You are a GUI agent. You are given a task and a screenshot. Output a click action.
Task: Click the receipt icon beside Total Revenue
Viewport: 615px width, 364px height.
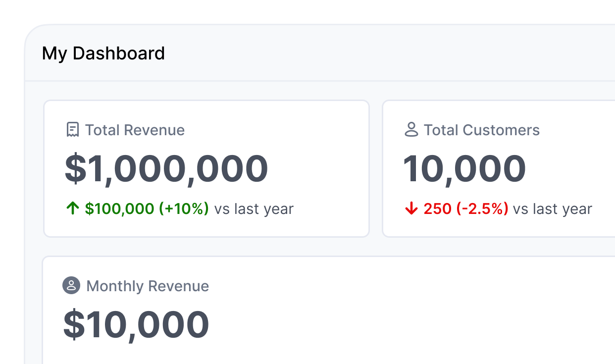point(72,130)
